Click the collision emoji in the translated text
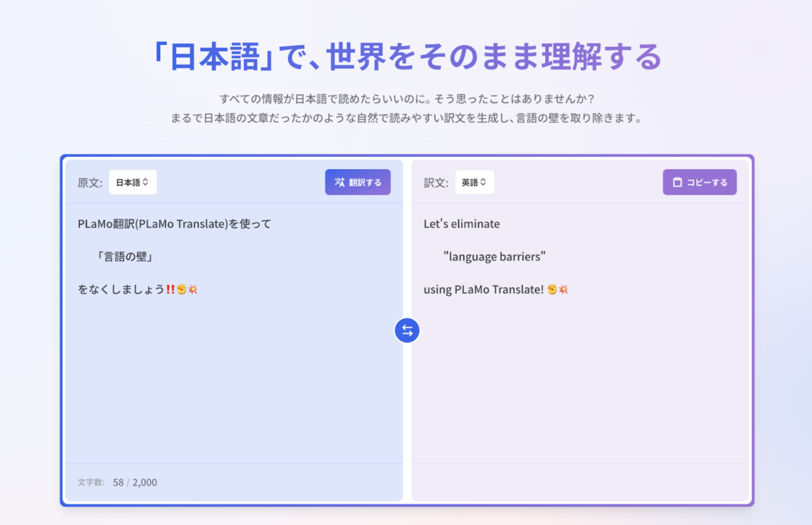The image size is (812, 525). click(x=563, y=289)
